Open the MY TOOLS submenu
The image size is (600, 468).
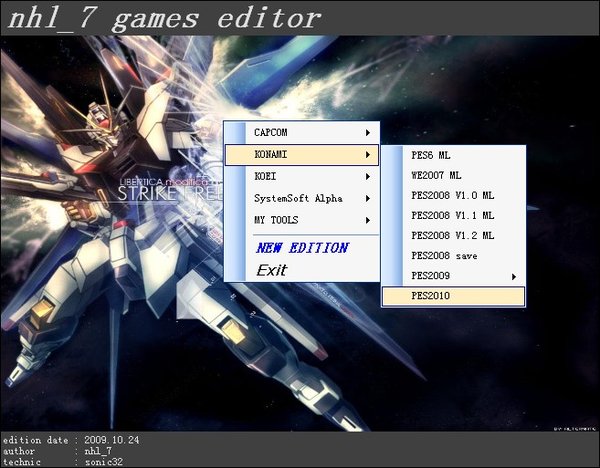point(302,220)
